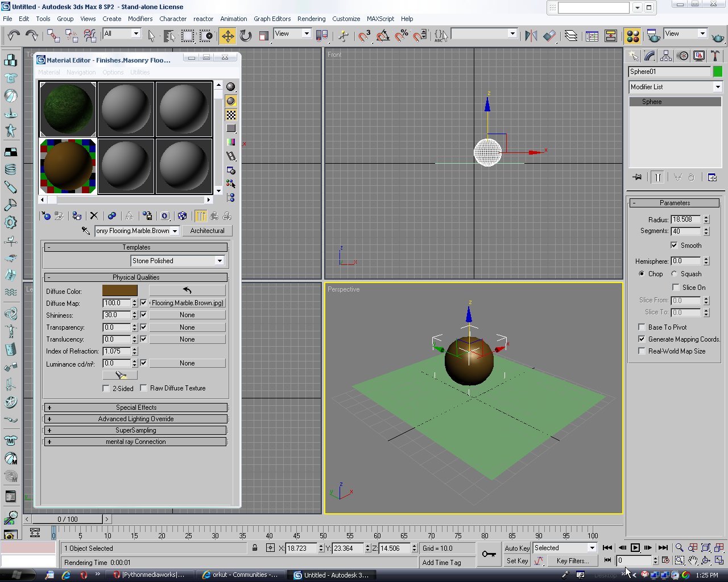
Task: Click the Architectural material type button
Action: pos(207,231)
